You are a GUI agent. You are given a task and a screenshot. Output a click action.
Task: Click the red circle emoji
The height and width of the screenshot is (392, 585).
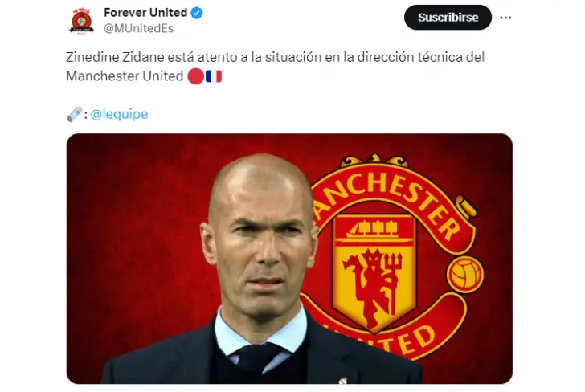(195, 76)
